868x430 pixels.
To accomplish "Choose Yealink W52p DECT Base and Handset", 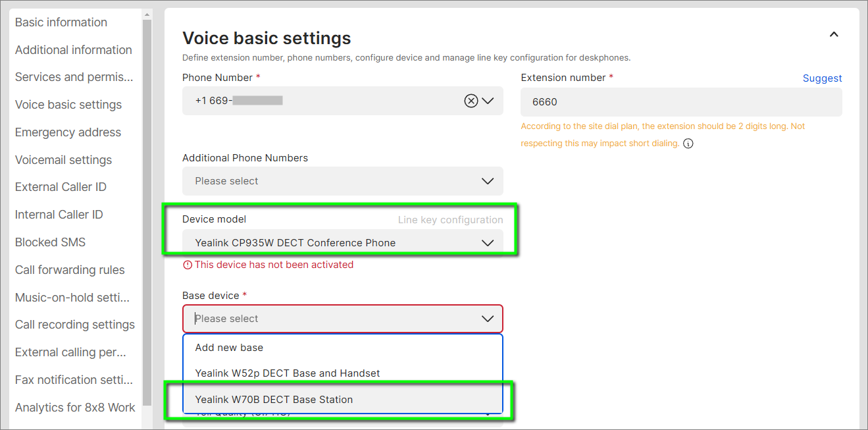I will tap(288, 373).
